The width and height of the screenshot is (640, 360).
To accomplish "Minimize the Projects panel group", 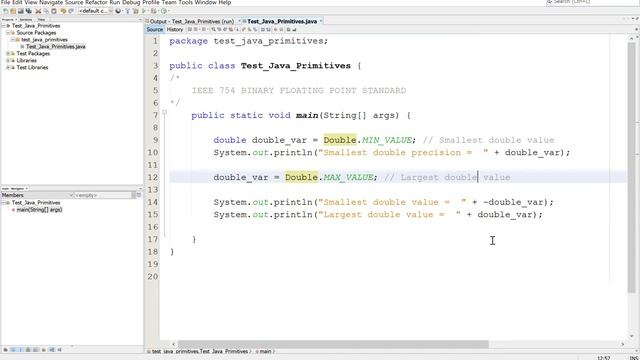I will tap(140, 19).
